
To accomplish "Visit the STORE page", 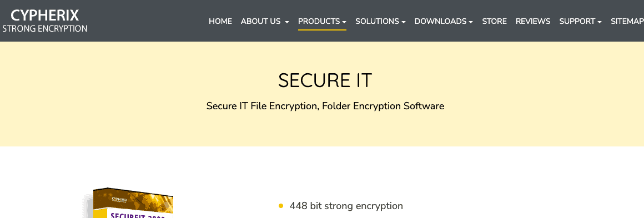I will pyautogui.click(x=494, y=21).
